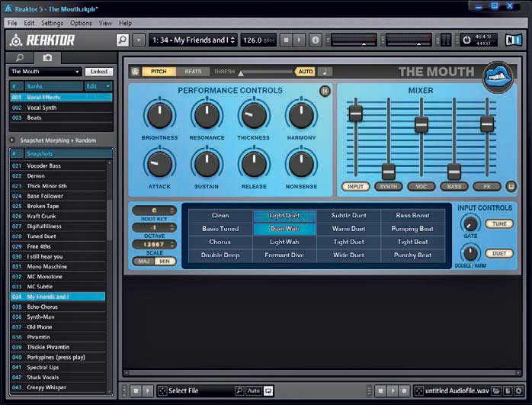Image resolution: width=532 pixels, height=405 pixels.
Task: Select the Formant Dive effect preset
Action: point(284,255)
